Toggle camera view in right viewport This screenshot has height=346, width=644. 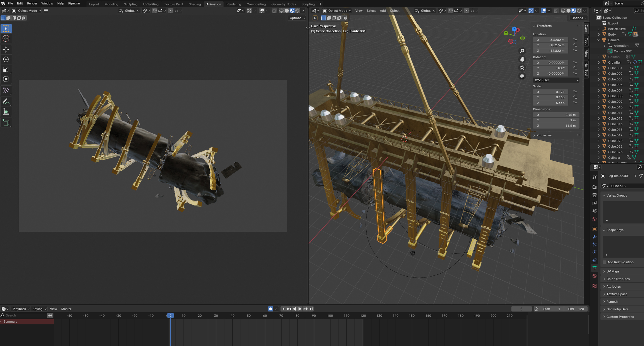pos(522,68)
